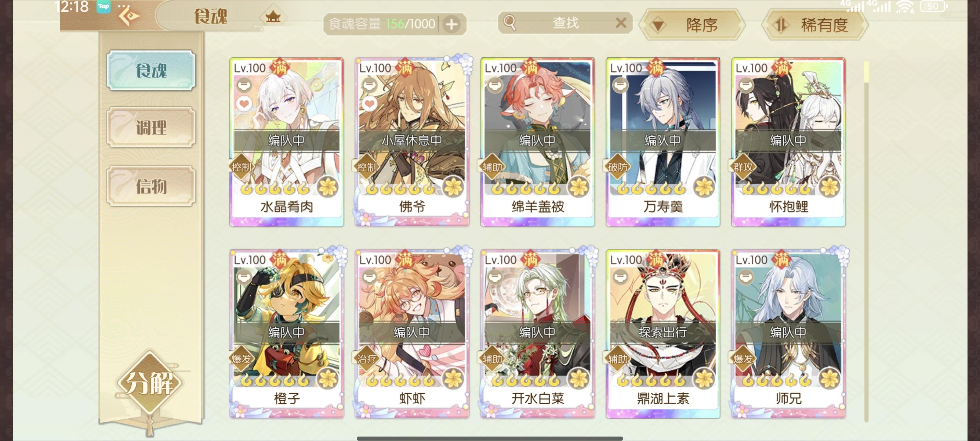Viewport: 980px width, 441px height.
Task: Click the search magnifier icon
Action: [x=509, y=23]
